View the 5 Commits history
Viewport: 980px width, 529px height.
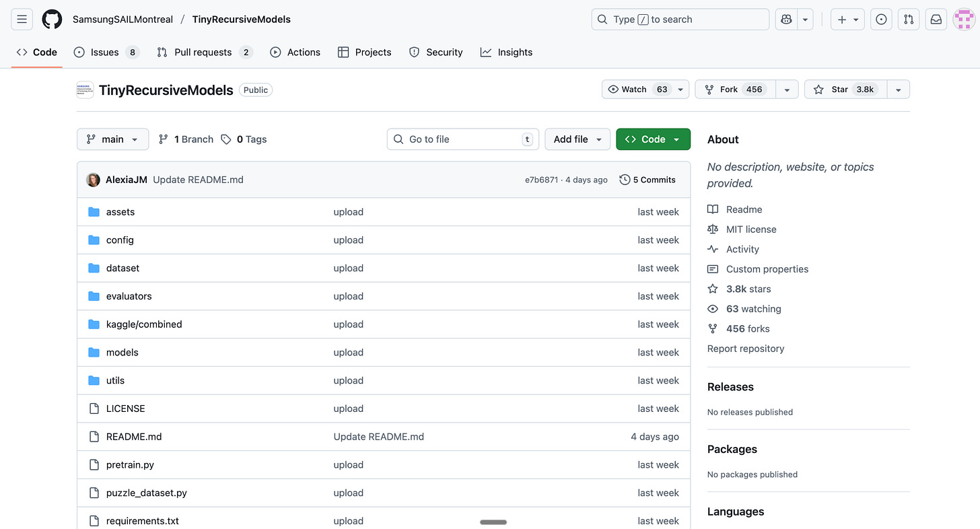pos(647,180)
